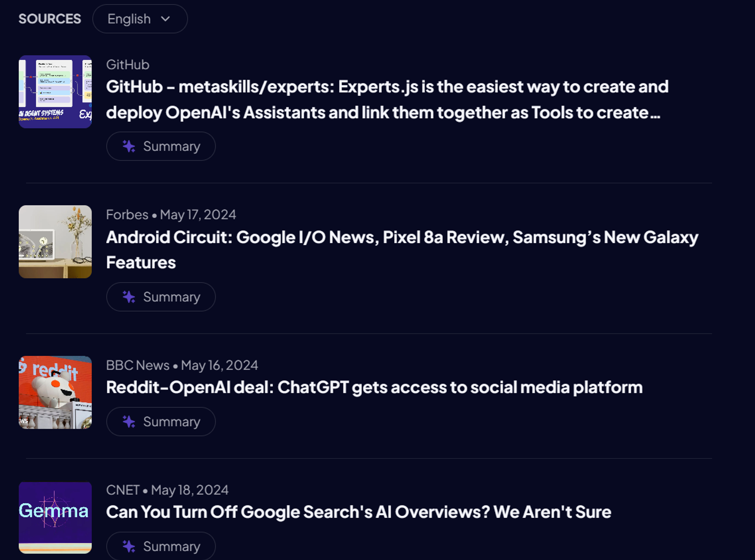Show Summary for the BBC News article

tap(171, 421)
